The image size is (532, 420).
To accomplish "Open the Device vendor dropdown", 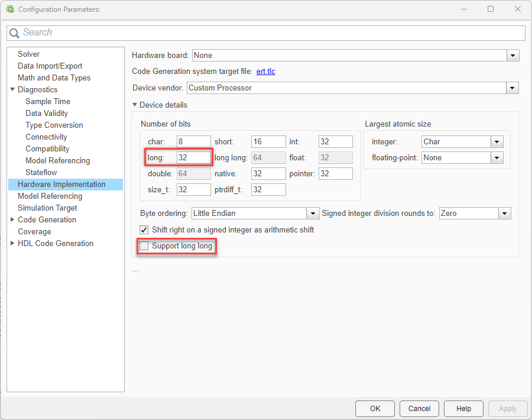I will point(512,88).
